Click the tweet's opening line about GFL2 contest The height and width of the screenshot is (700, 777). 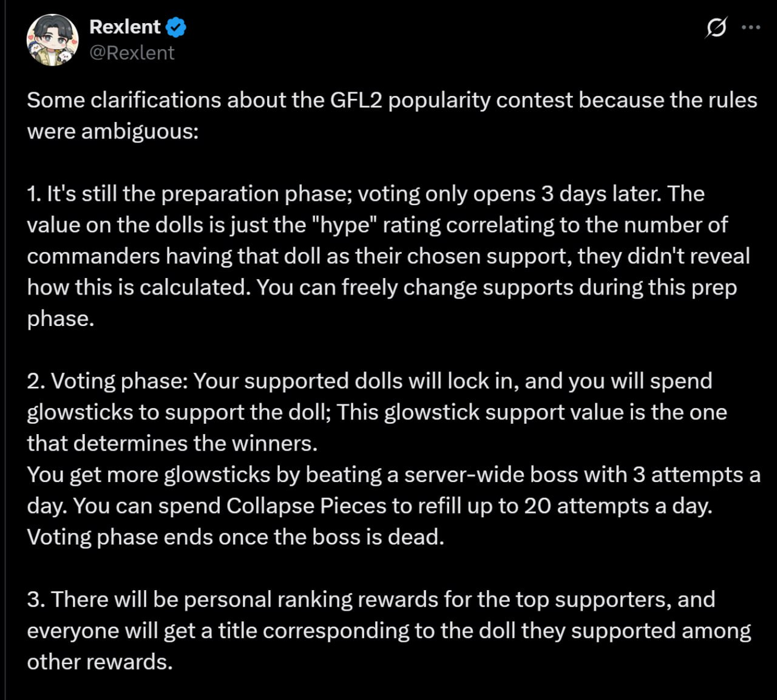[392, 100]
